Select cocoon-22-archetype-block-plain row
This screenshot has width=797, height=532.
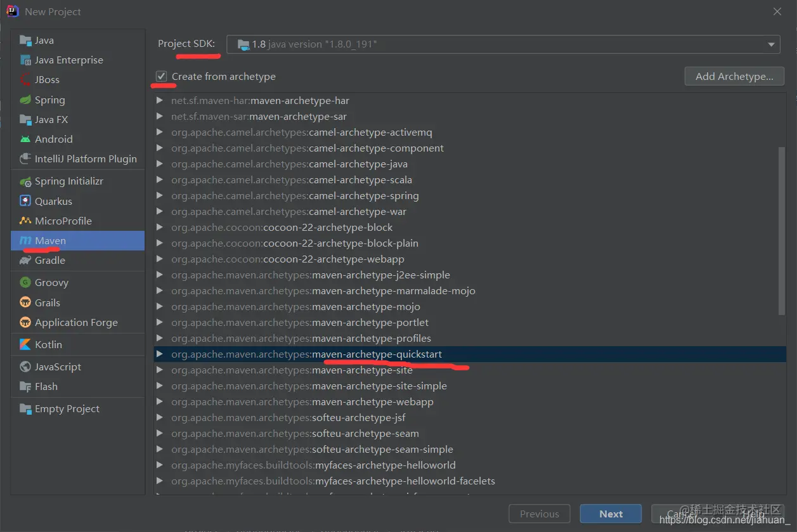470,243
